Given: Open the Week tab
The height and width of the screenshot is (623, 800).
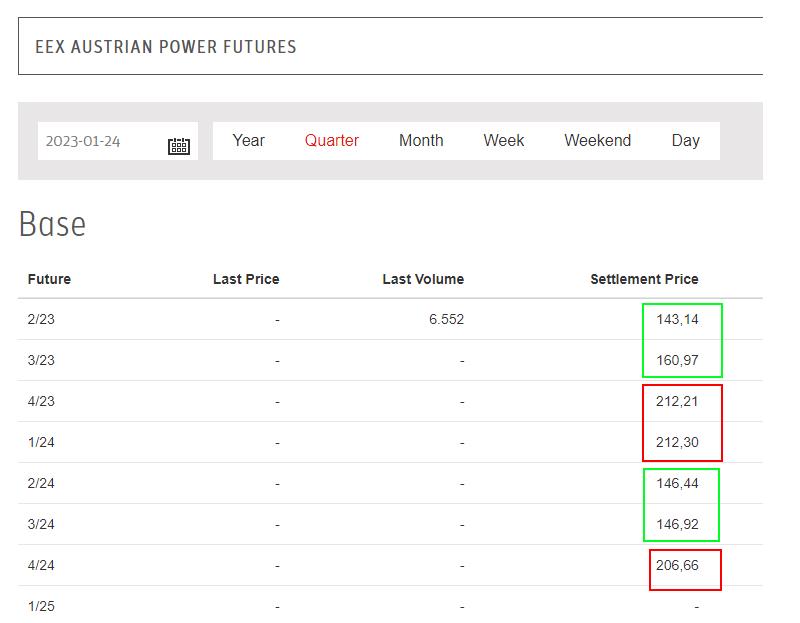Looking at the screenshot, I should pyautogui.click(x=504, y=140).
